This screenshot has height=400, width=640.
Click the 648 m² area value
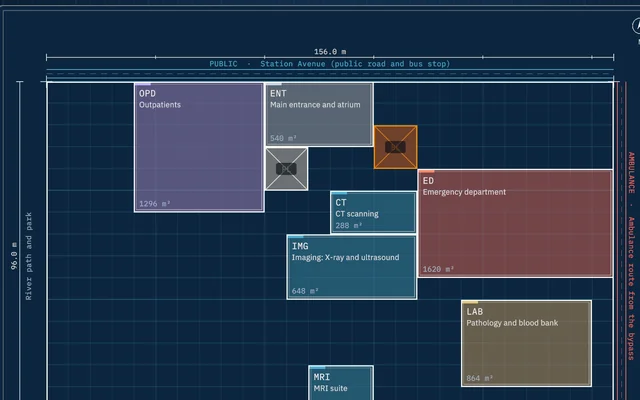(x=305, y=291)
